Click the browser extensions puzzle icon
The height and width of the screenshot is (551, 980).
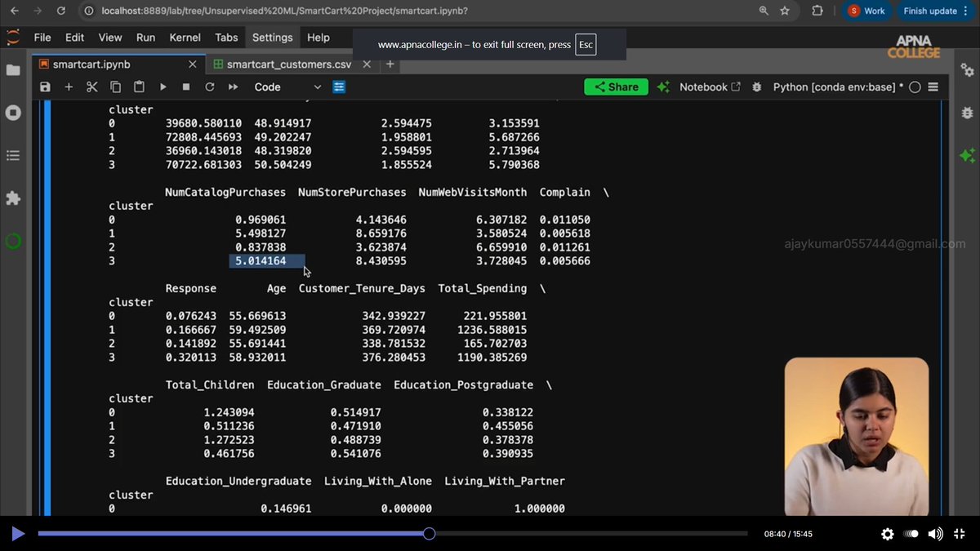(817, 11)
